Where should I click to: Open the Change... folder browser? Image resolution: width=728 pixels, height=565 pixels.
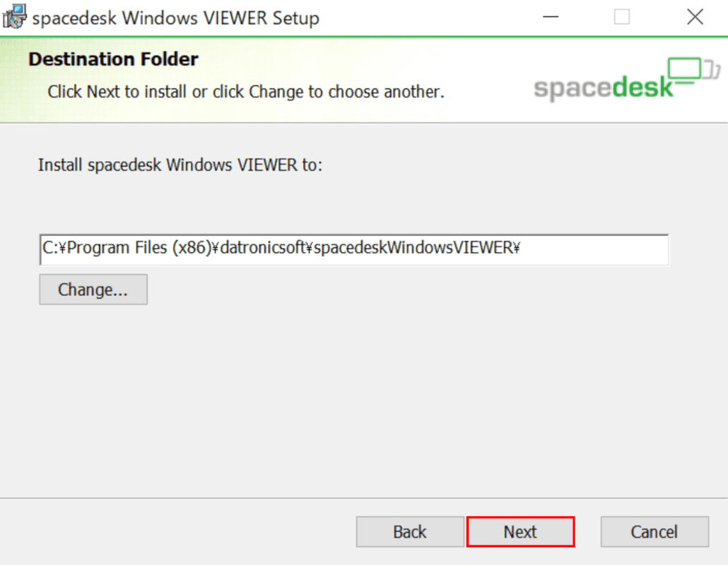tap(93, 290)
